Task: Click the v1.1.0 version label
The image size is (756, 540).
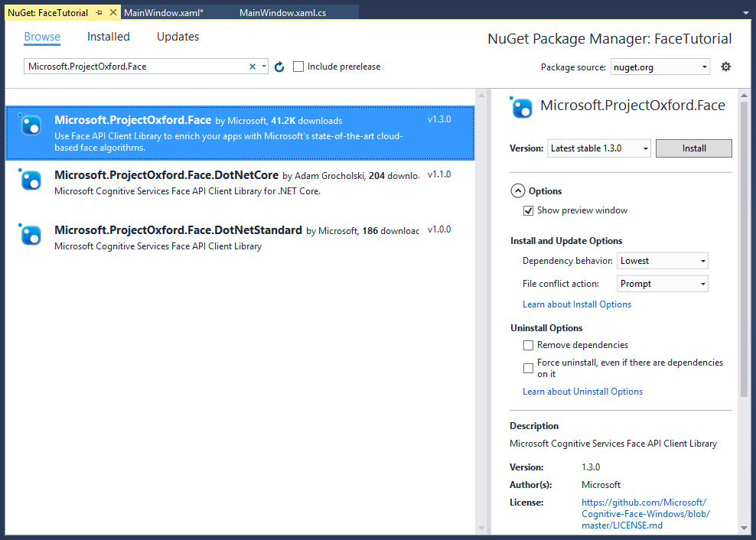Action: [439, 174]
